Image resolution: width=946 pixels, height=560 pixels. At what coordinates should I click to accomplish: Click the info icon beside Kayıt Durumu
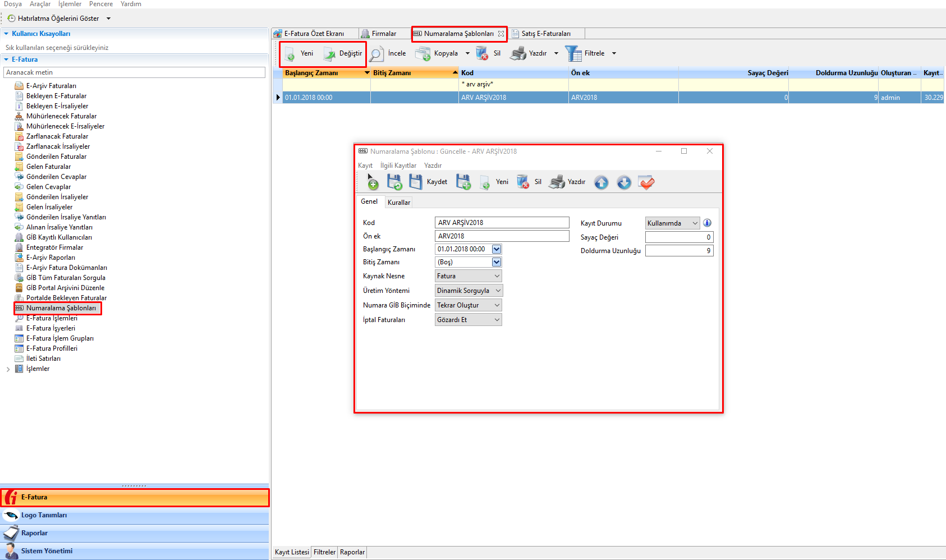[x=707, y=223]
